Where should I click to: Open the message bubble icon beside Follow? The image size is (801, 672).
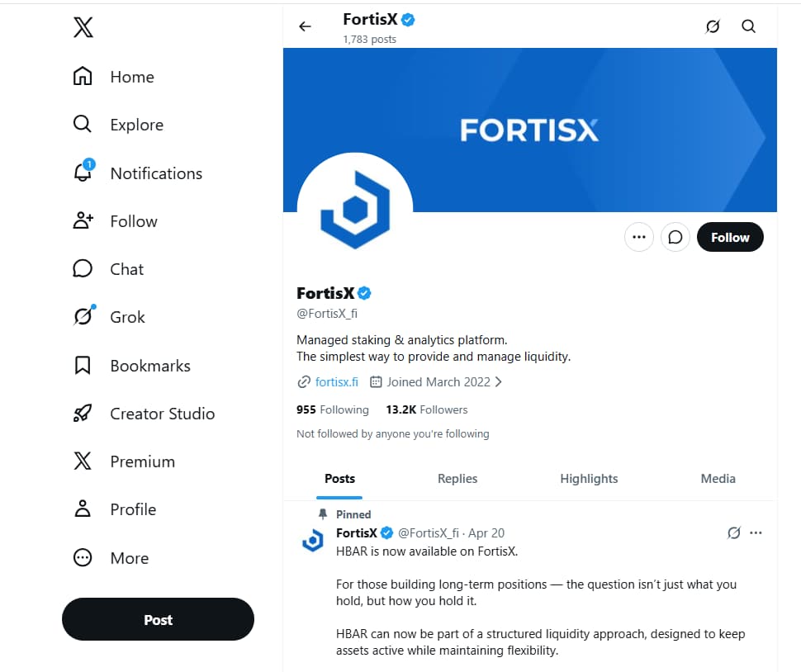click(x=675, y=237)
